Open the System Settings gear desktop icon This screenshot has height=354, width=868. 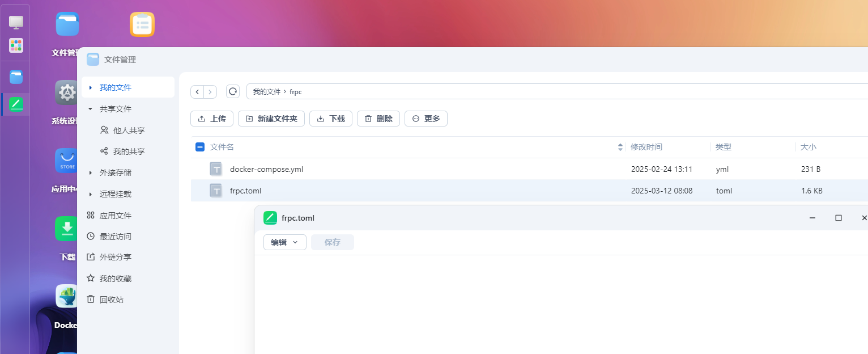(x=66, y=92)
